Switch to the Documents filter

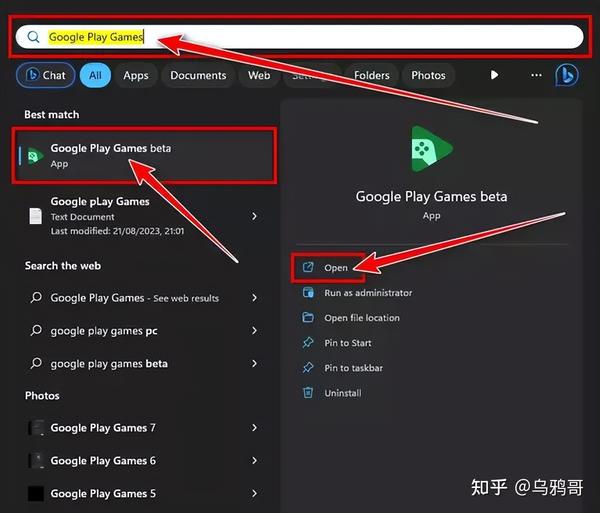[x=198, y=75]
